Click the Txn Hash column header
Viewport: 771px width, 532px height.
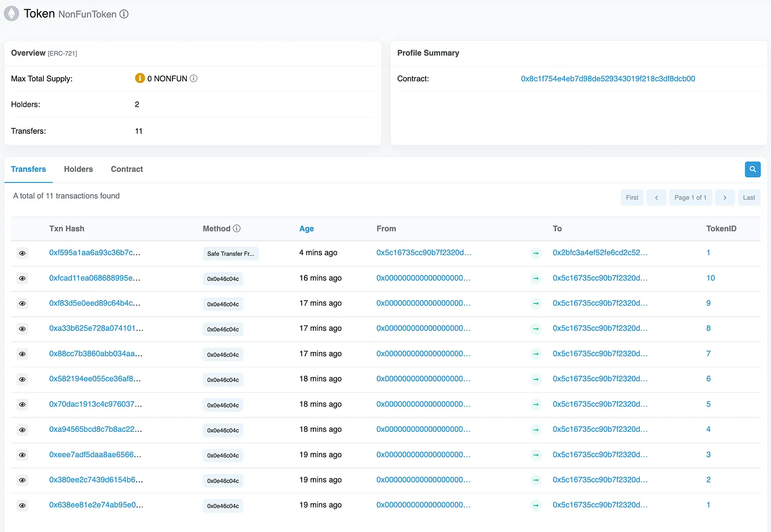(67, 229)
